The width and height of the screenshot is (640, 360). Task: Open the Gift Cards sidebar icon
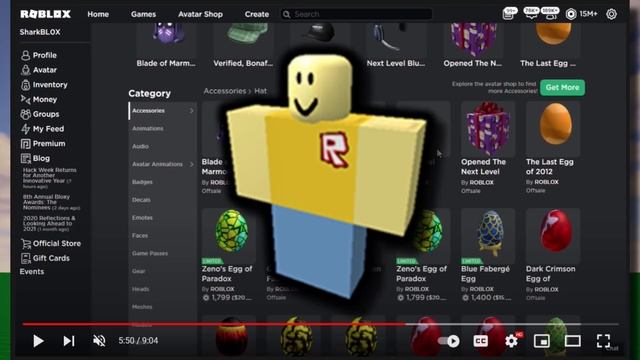tap(26, 258)
